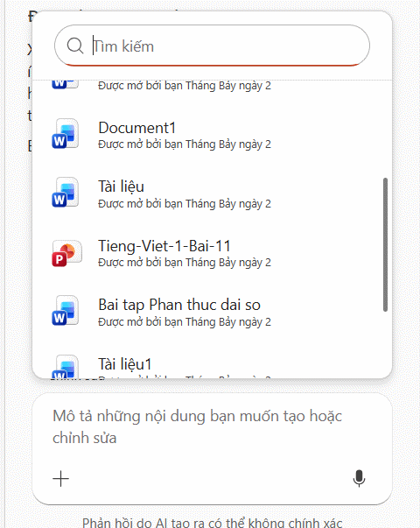
Task: Click opened-date subtitle under Tieng-Viet-1-Bai-11
Action: (x=185, y=263)
